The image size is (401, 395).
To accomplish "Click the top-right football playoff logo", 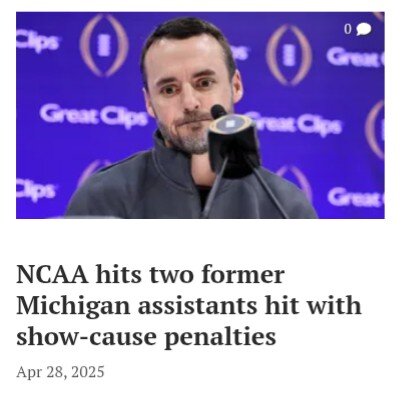I will point(289,54).
